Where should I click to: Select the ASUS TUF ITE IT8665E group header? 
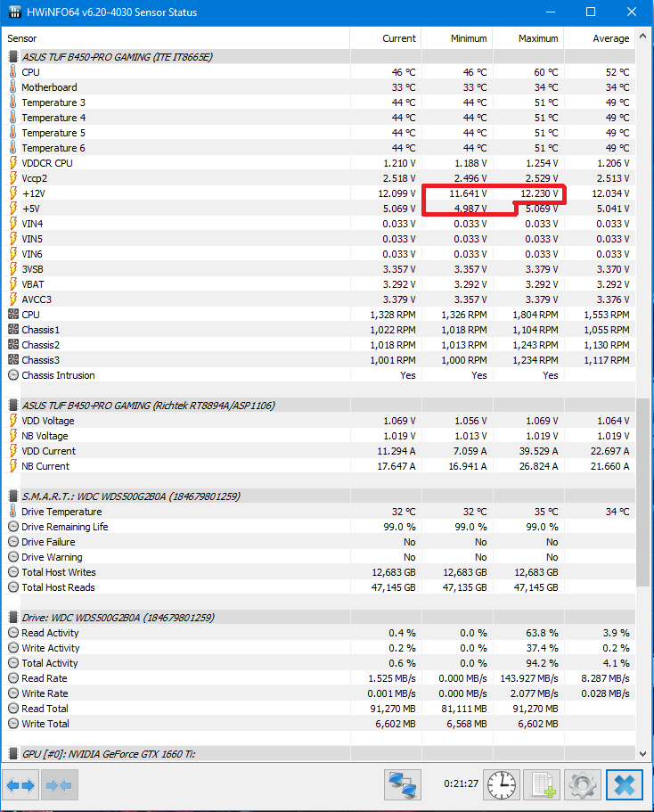coord(117,56)
